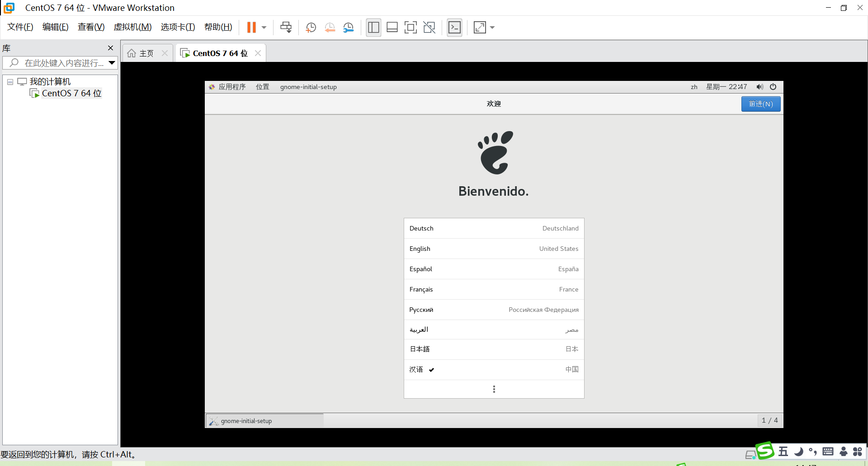Open the 帮助(H) menu

[218, 27]
